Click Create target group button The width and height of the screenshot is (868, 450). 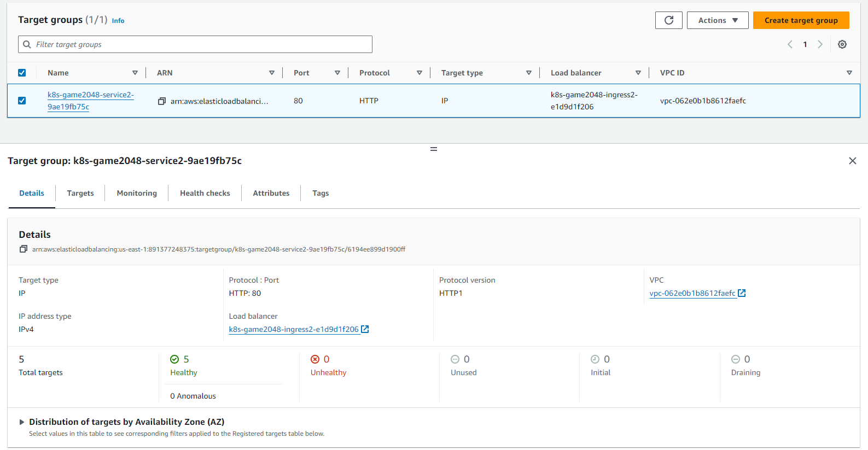coord(801,20)
